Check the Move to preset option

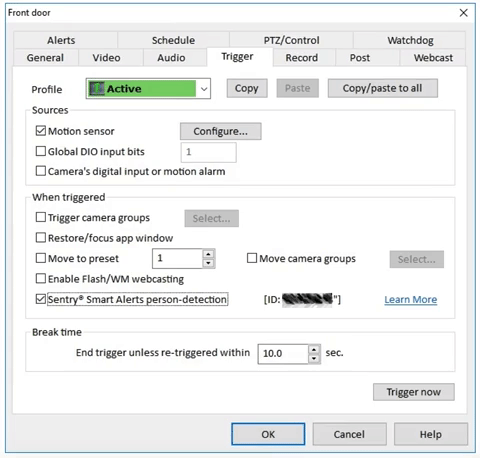coord(41,258)
